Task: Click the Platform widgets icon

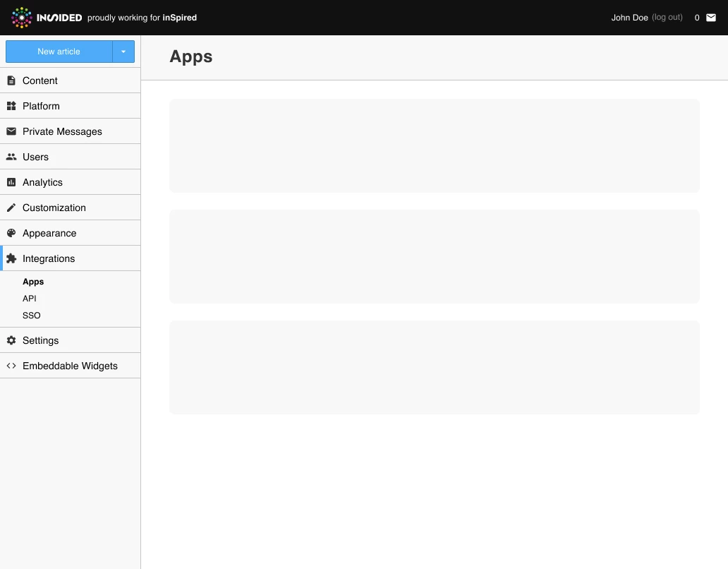Action: (11, 106)
